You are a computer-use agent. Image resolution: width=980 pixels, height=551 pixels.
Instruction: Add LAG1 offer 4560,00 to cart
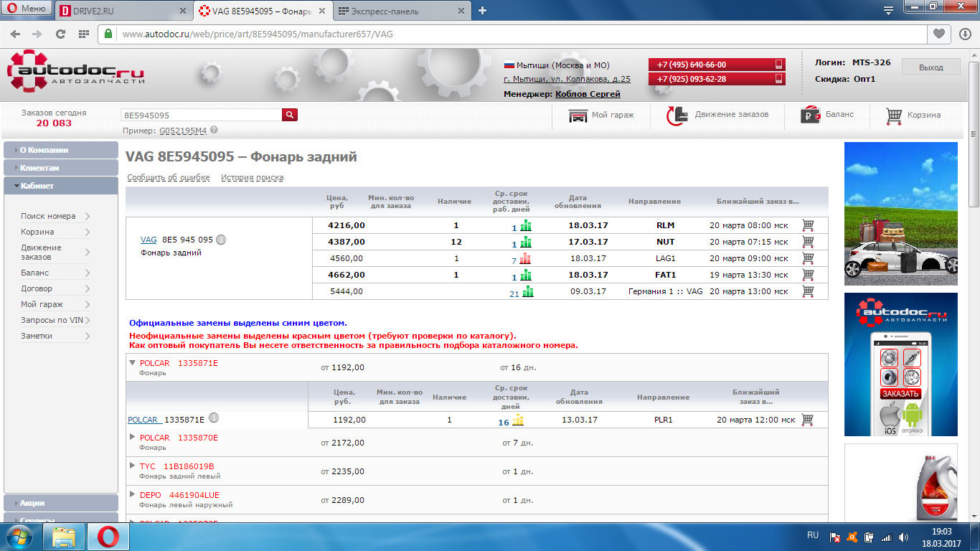[x=808, y=258]
